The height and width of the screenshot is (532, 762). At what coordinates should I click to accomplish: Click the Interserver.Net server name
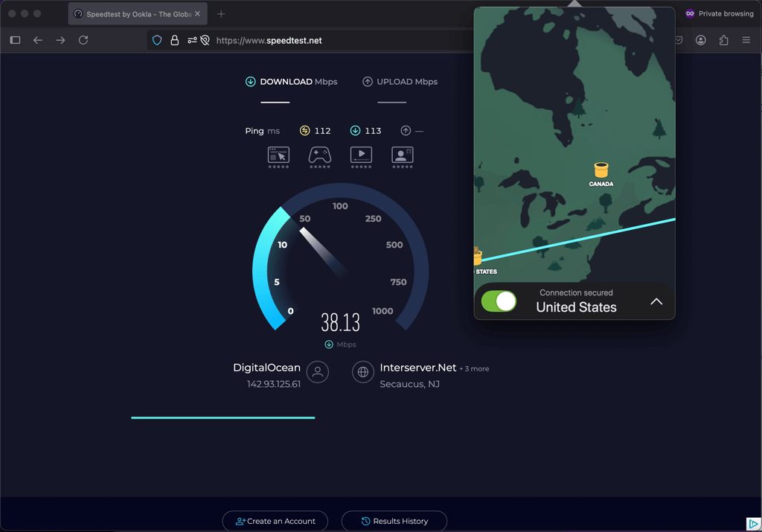[x=418, y=368]
